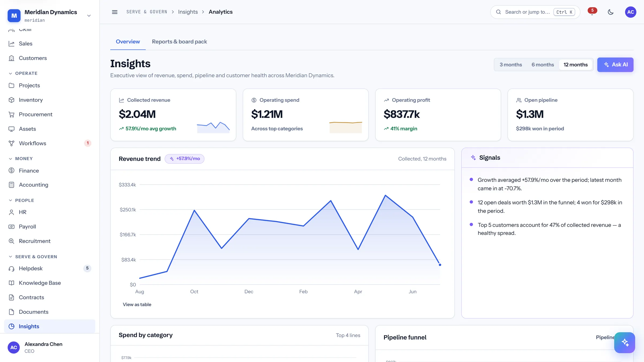The image size is (644, 362).
Task: Click the 'Top 5 customers' signal text
Action: pyautogui.click(x=549, y=229)
